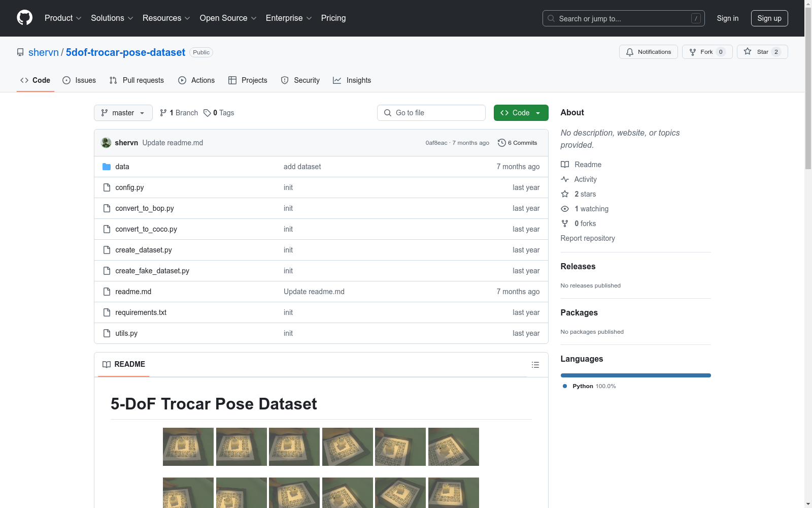Screen dimensions: 812x508
Task: Click the Packages heading link
Action: [579, 312]
